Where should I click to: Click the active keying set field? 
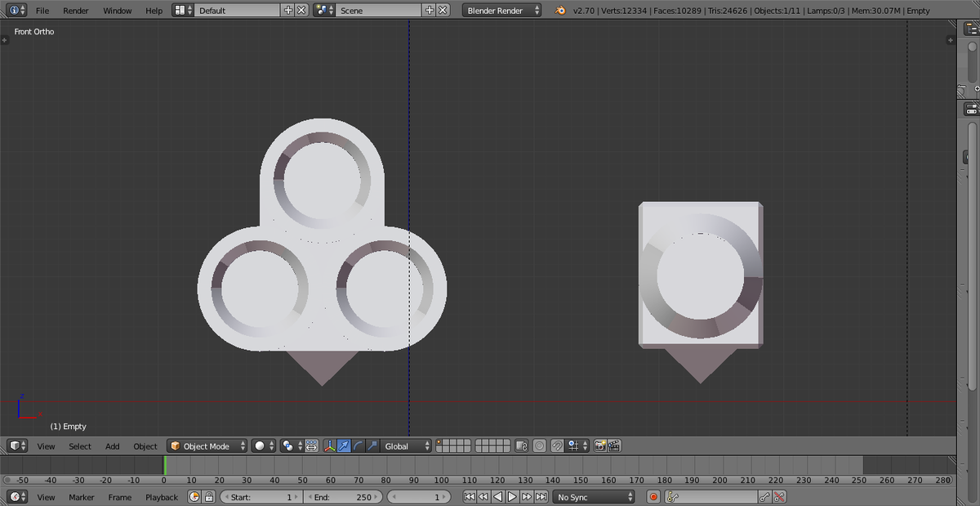[711, 497]
